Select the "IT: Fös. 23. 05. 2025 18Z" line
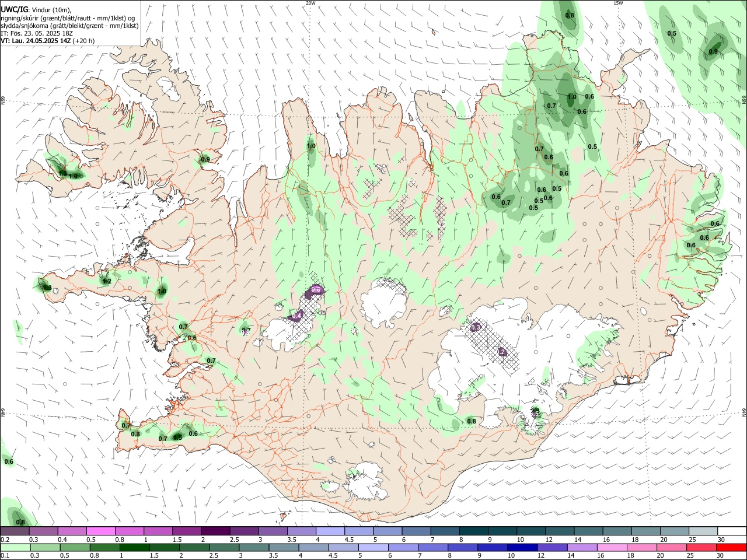 pos(37,33)
